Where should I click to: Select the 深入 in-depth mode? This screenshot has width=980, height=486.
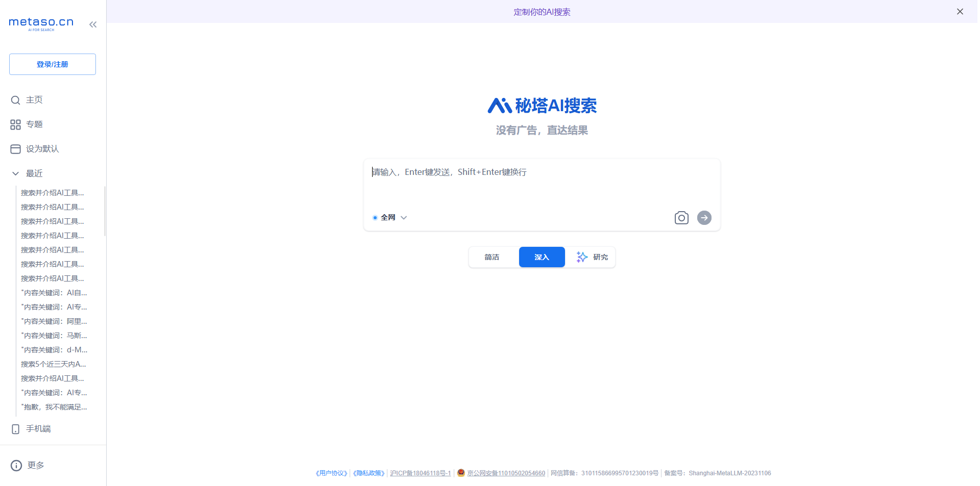coord(542,257)
